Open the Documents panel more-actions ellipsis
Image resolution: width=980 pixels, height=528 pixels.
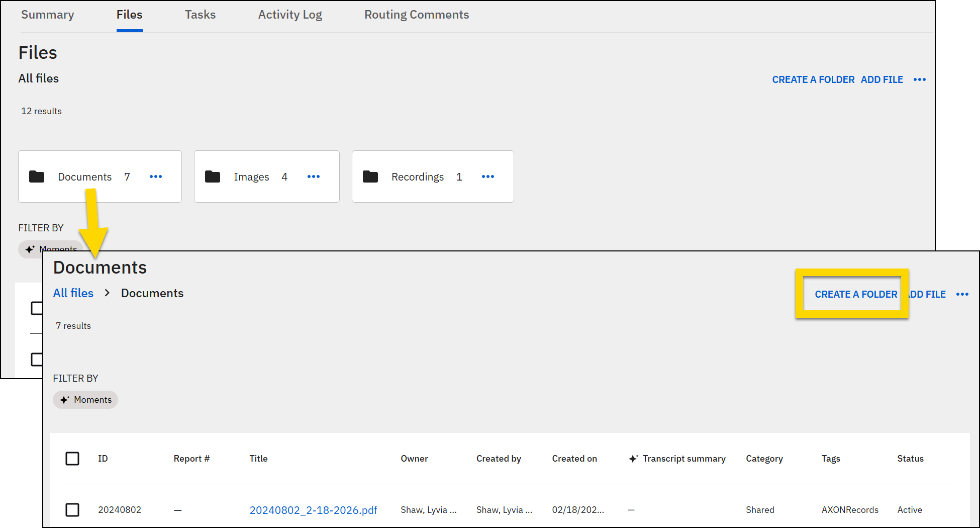point(962,294)
